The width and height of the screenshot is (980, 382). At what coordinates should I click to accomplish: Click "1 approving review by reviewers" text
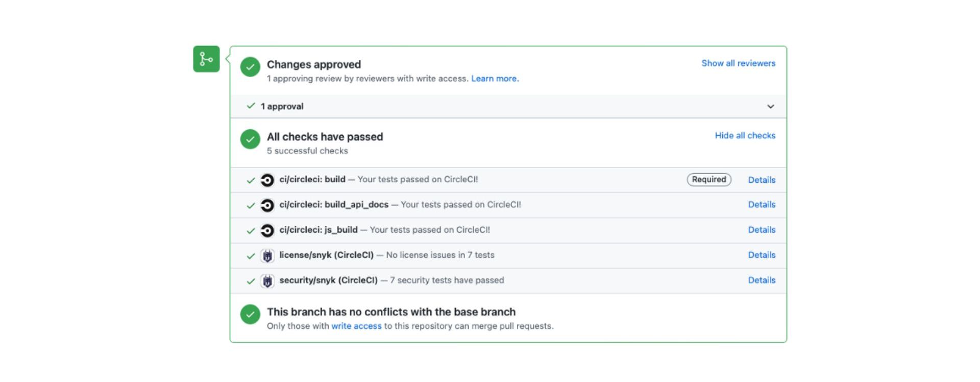367,79
